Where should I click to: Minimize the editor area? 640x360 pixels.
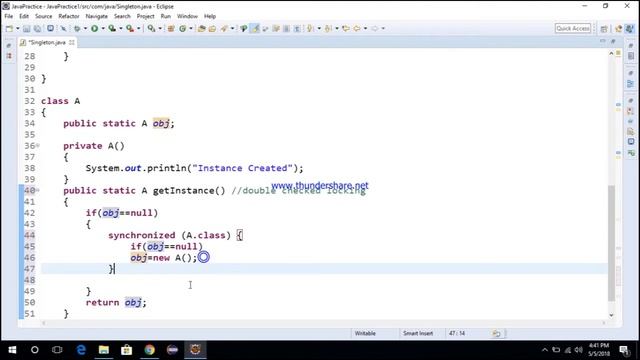point(602,41)
